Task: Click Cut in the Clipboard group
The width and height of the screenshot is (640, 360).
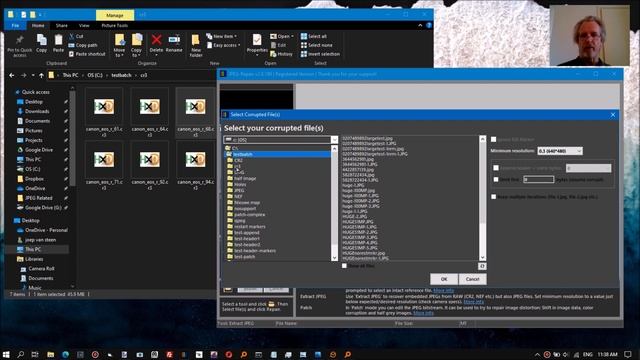Action: (76, 36)
